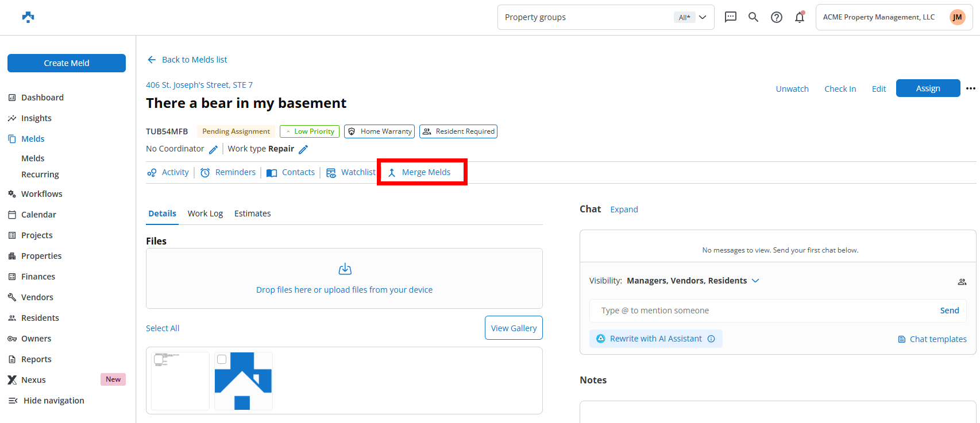Click Select All files

pyautogui.click(x=163, y=328)
